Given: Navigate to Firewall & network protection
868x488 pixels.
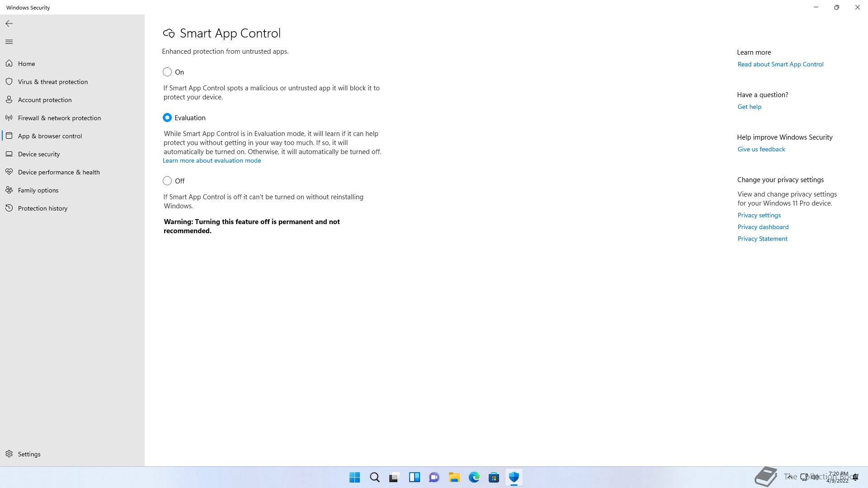Looking at the screenshot, I should click(72, 118).
